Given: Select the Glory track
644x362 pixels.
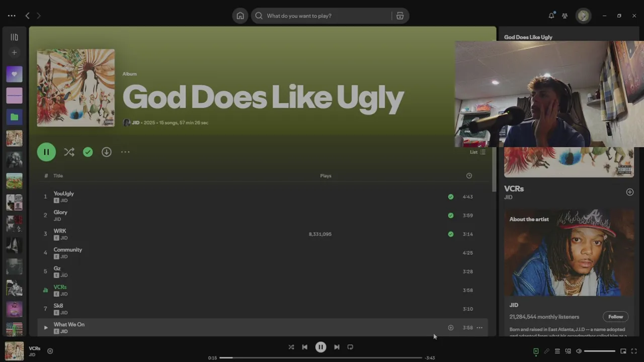Looking at the screenshot, I should 262,215.
